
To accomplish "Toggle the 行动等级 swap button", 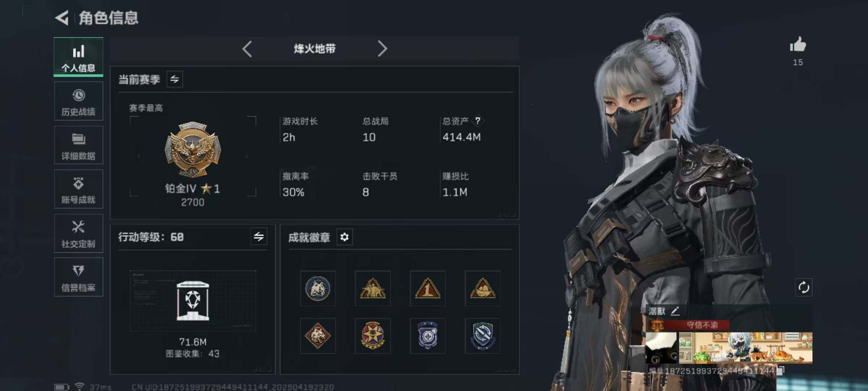I will click(259, 237).
